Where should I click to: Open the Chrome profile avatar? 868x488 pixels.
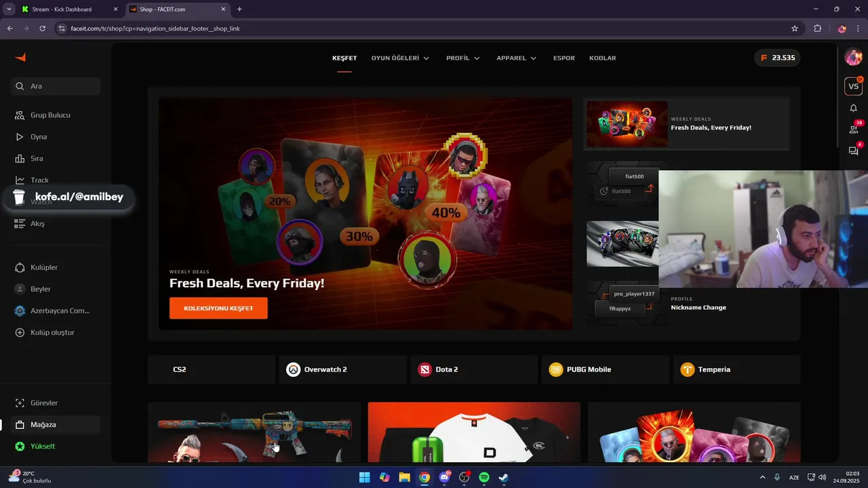(842, 28)
